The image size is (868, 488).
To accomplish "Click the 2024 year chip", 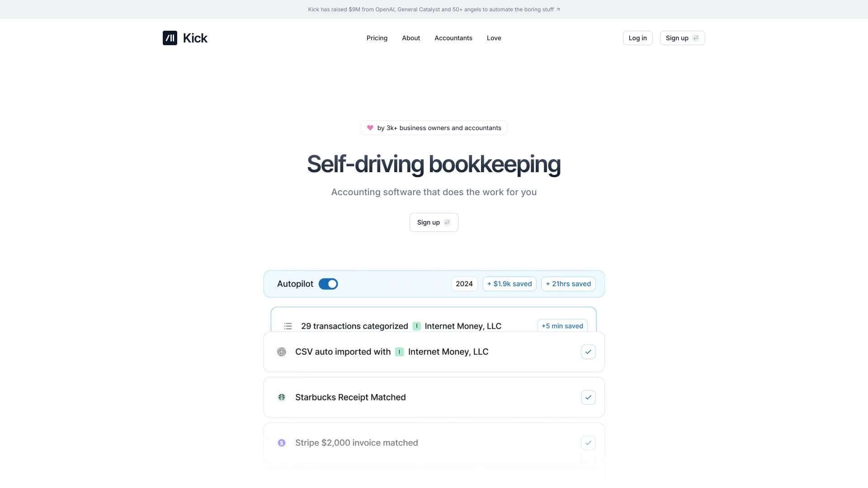I will click(464, 284).
